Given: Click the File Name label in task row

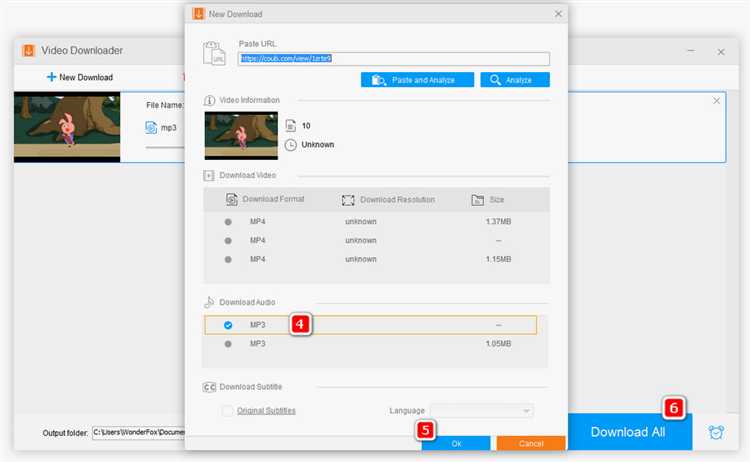Looking at the screenshot, I should 165,105.
